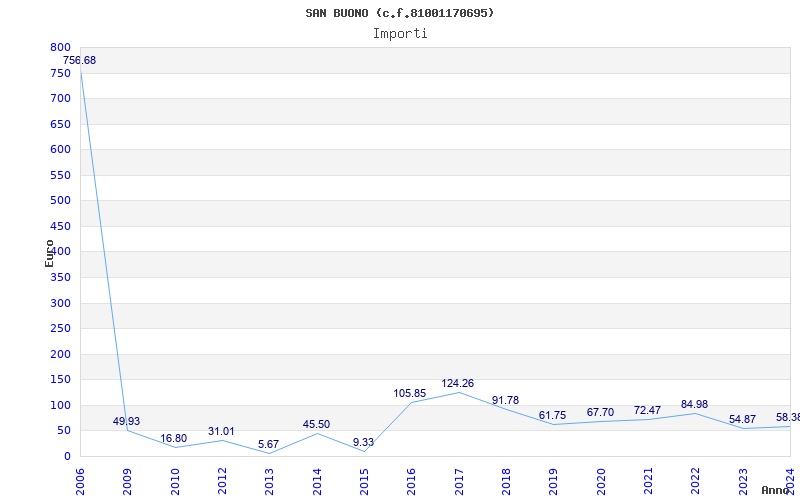
Task: Click the SAN BUONO chart title
Action: click(x=399, y=13)
